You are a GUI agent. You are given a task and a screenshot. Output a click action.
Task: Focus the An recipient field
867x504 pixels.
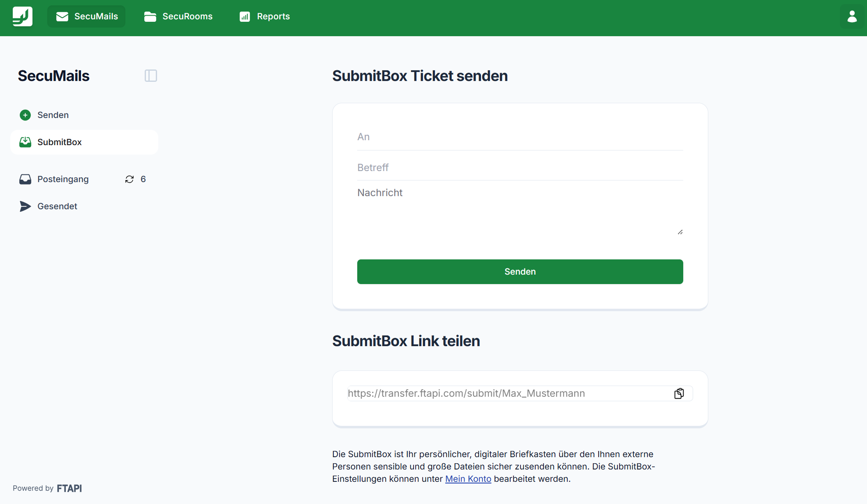click(520, 137)
